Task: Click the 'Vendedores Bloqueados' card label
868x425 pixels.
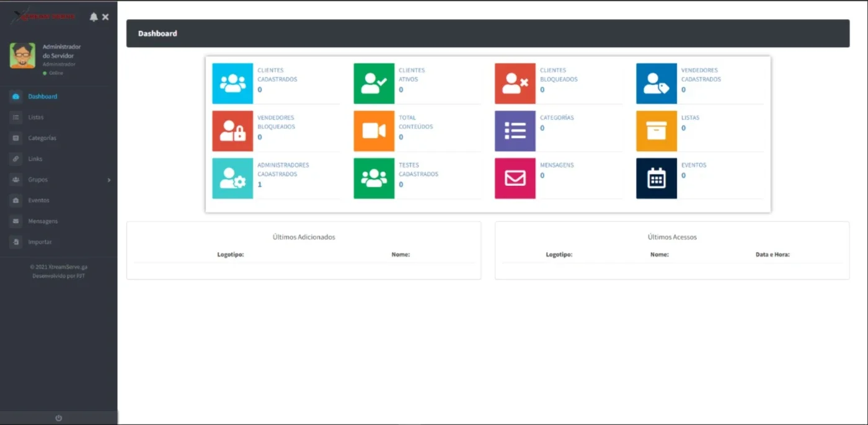Action: pos(277,122)
